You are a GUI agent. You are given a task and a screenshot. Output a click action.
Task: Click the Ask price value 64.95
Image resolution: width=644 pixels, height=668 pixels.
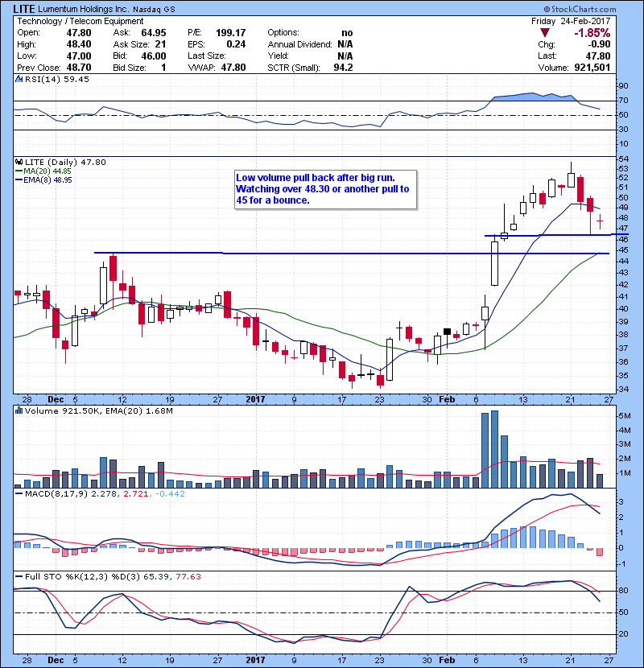[154, 33]
